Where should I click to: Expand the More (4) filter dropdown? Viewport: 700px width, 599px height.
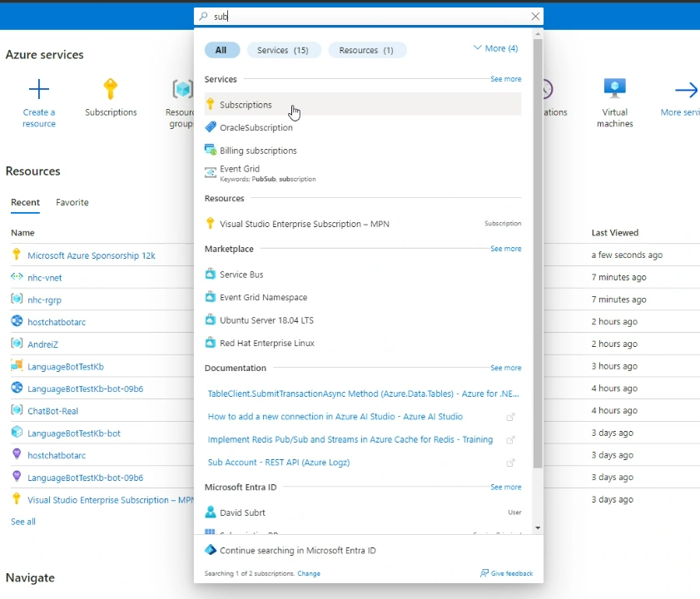click(495, 48)
